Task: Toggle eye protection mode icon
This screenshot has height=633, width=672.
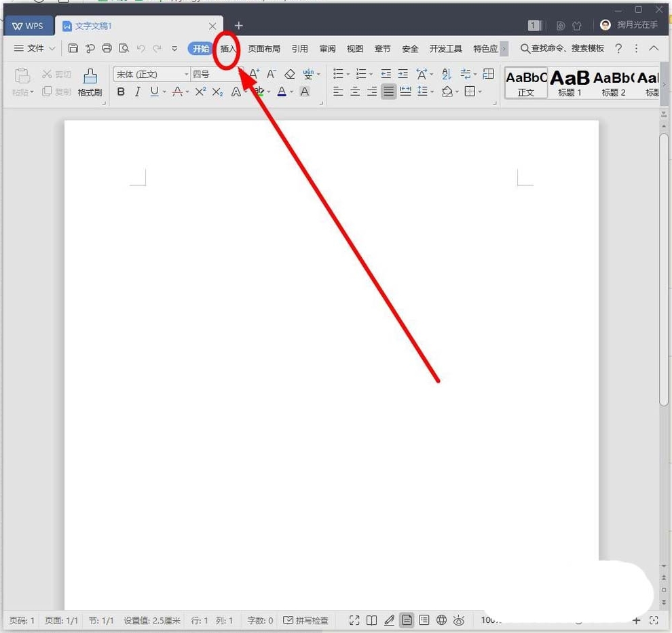Action: click(x=459, y=620)
